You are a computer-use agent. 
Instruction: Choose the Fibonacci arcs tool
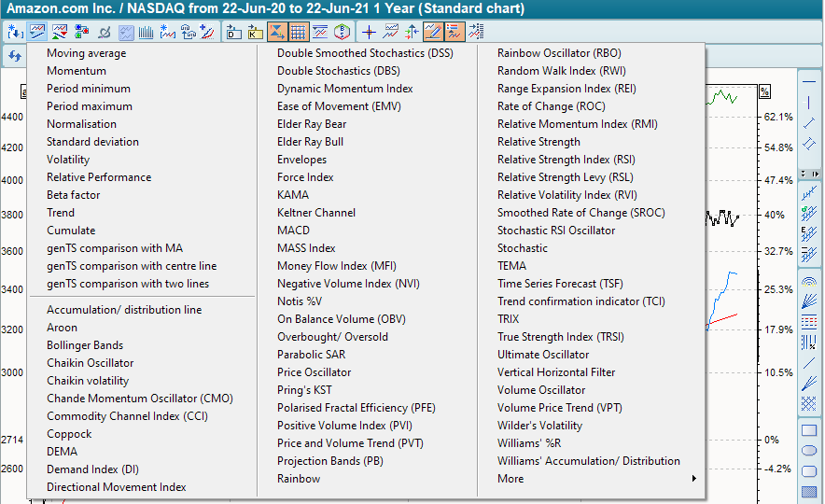tap(809, 281)
